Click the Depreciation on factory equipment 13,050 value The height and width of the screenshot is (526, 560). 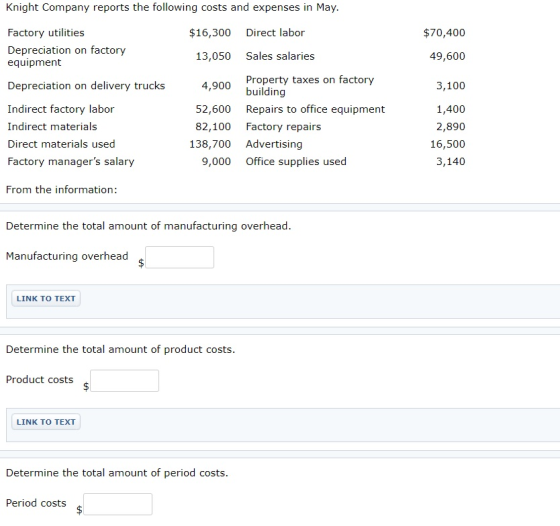213,56
